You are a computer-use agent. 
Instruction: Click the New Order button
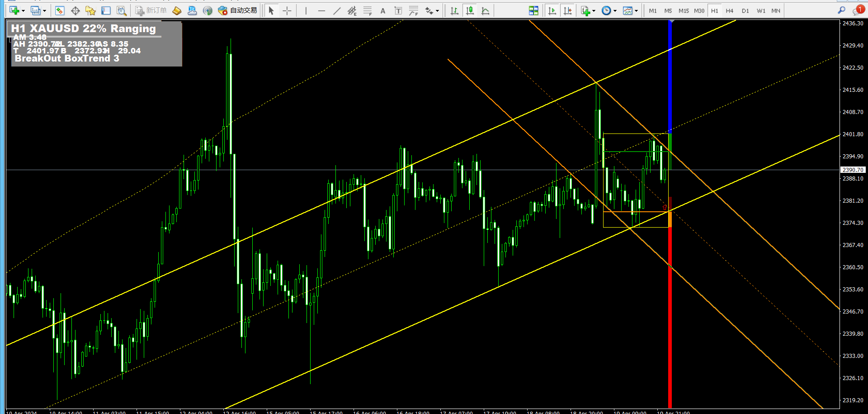pos(151,10)
